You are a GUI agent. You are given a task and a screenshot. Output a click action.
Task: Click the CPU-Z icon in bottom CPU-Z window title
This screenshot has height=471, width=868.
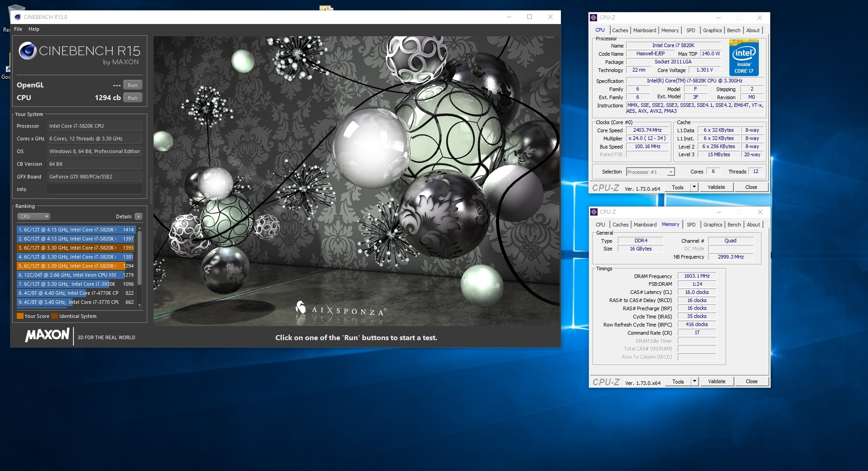(x=594, y=212)
